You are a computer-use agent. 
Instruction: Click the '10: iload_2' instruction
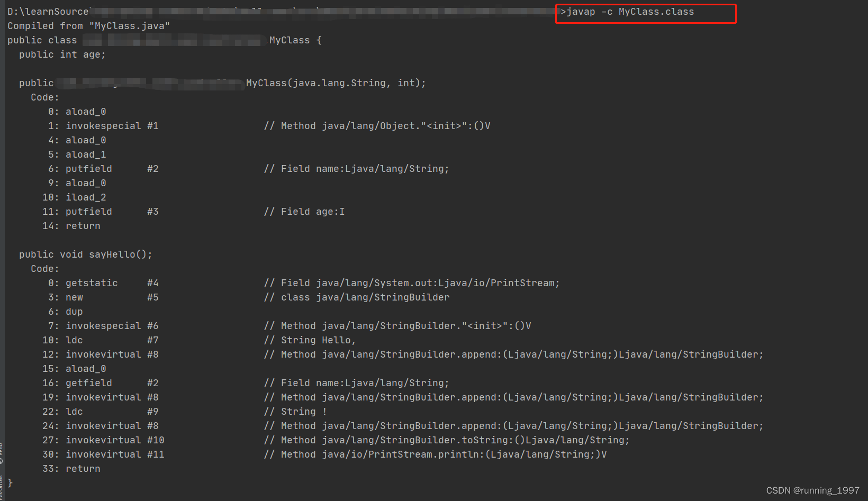pyautogui.click(x=74, y=197)
